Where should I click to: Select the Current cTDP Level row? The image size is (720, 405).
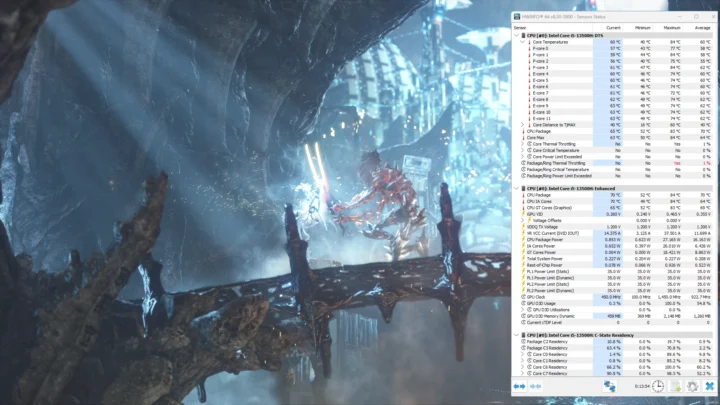click(x=613, y=322)
